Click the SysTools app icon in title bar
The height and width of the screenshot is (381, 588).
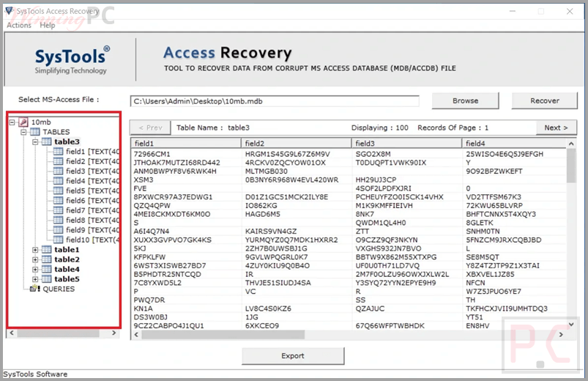click(9, 11)
